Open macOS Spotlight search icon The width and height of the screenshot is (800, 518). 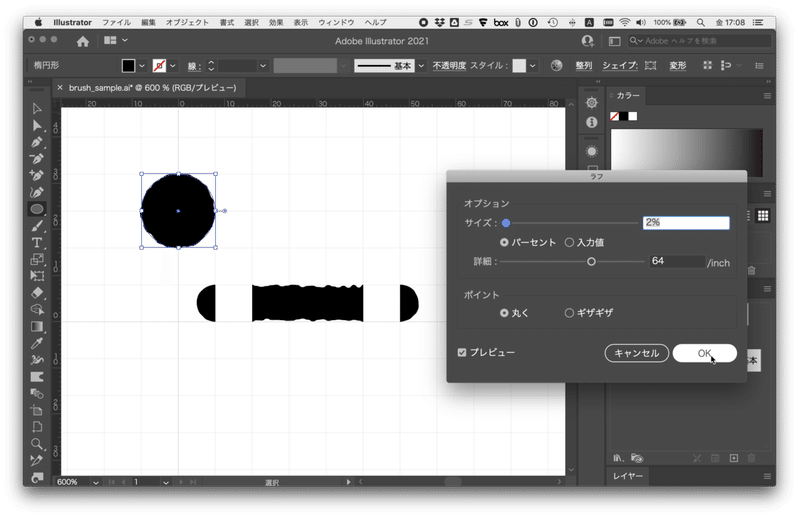[x=701, y=22]
